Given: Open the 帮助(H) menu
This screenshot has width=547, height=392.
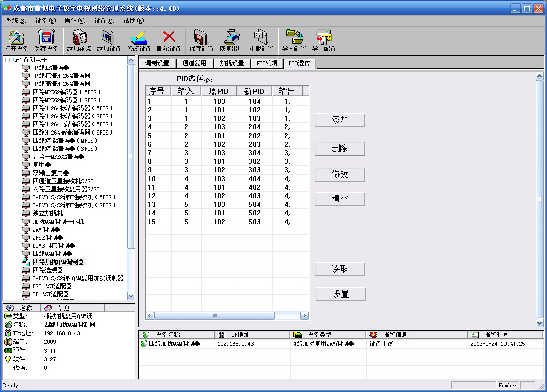Looking at the screenshot, I should tap(133, 21).
